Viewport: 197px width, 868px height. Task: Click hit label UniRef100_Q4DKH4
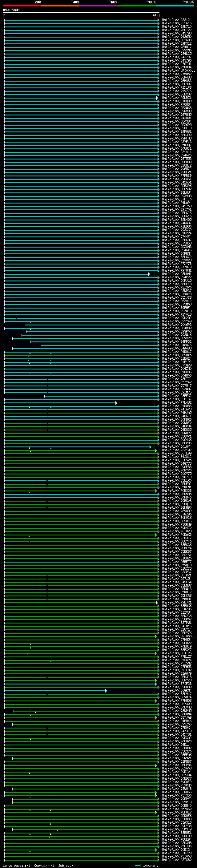tap(177, 426)
